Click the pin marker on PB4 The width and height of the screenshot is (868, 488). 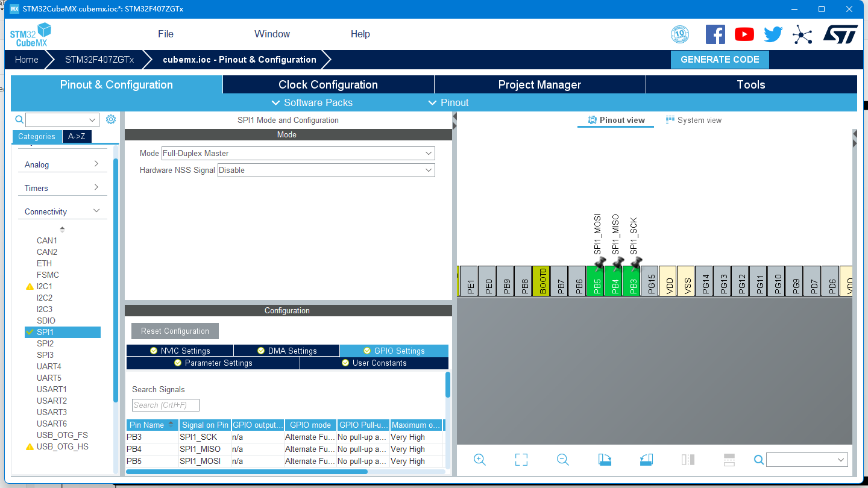tap(617, 263)
